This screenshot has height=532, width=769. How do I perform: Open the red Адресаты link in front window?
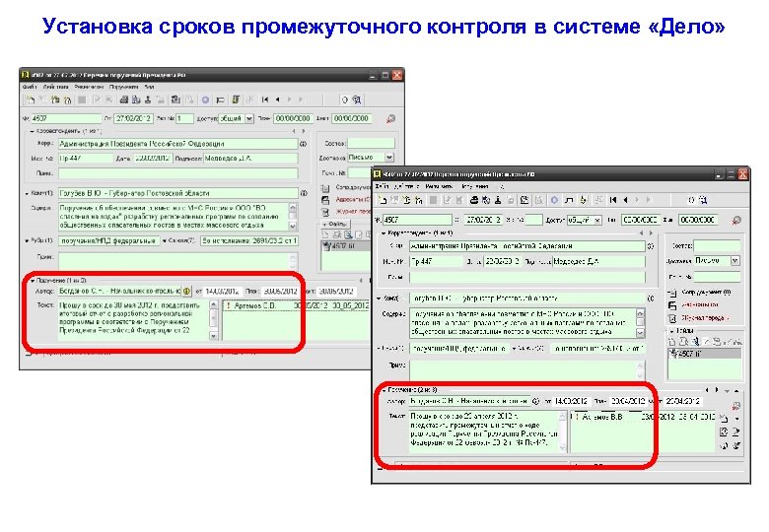click(x=699, y=304)
